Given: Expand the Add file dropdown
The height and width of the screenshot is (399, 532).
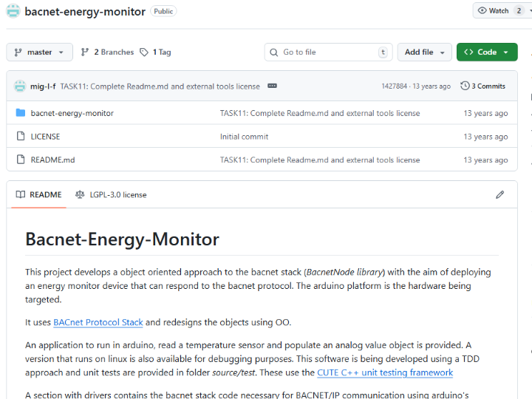Looking at the screenshot, I should [425, 52].
